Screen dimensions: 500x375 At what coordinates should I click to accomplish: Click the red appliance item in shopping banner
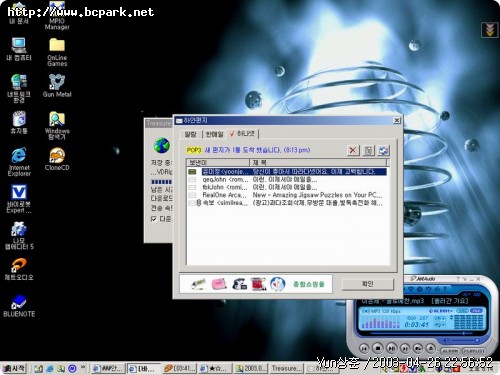pyautogui.click(x=258, y=284)
